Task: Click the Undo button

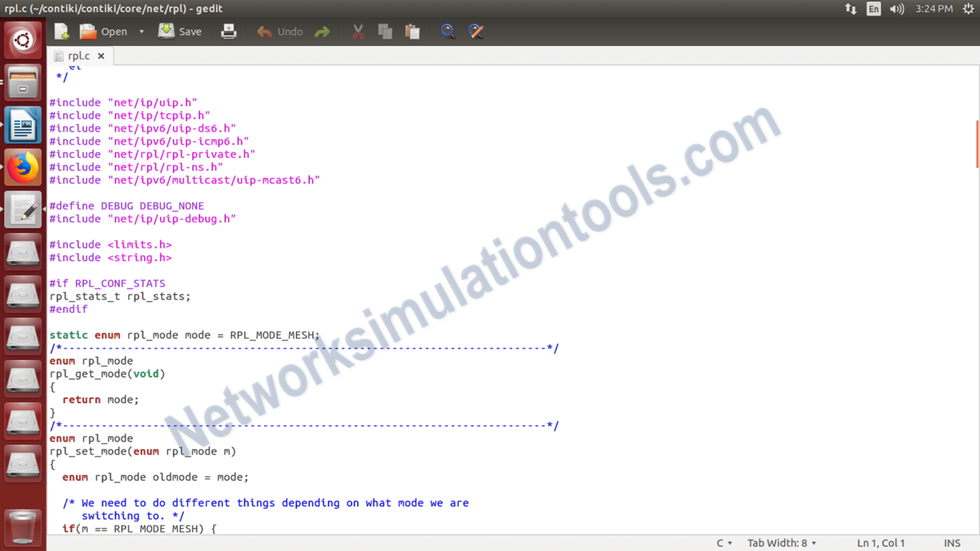Action: tap(280, 31)
